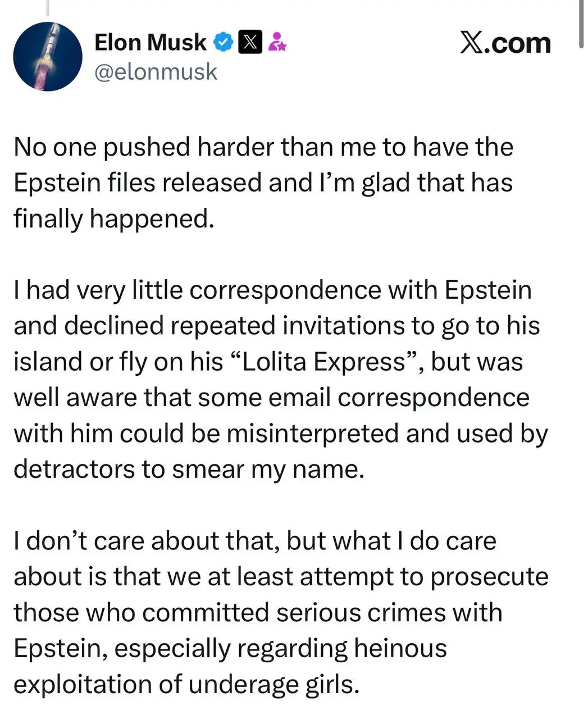The height and width of the screenshot is (719, 588).
Task: Click the X logo in X.com watermark
Action: [471, 43]
